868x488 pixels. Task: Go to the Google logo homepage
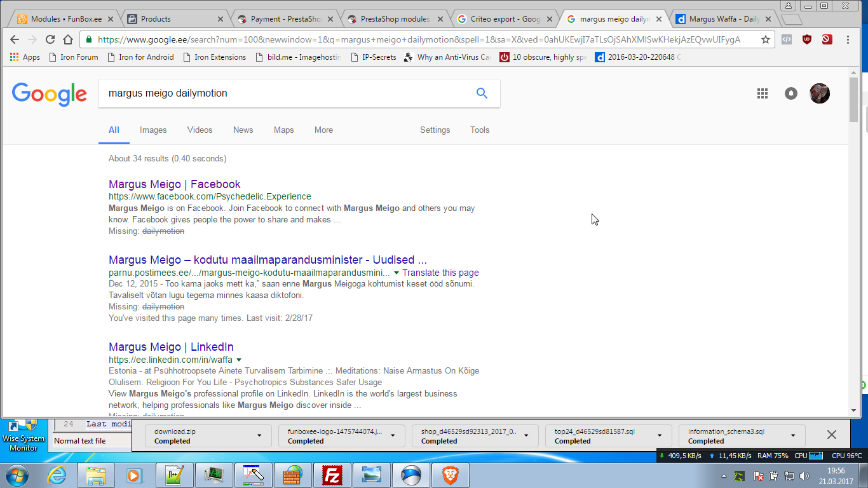(x=50, y=94)
